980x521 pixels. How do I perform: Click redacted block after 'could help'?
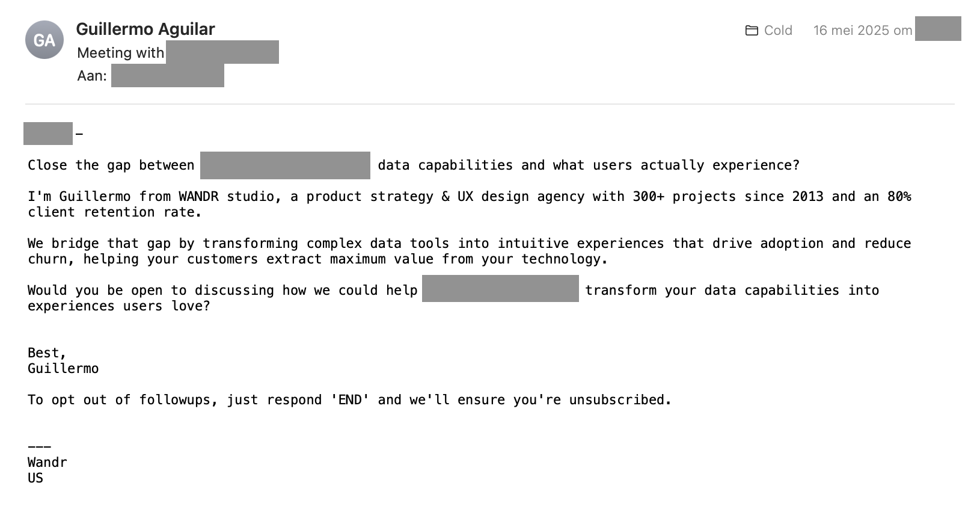pos(500,289)
